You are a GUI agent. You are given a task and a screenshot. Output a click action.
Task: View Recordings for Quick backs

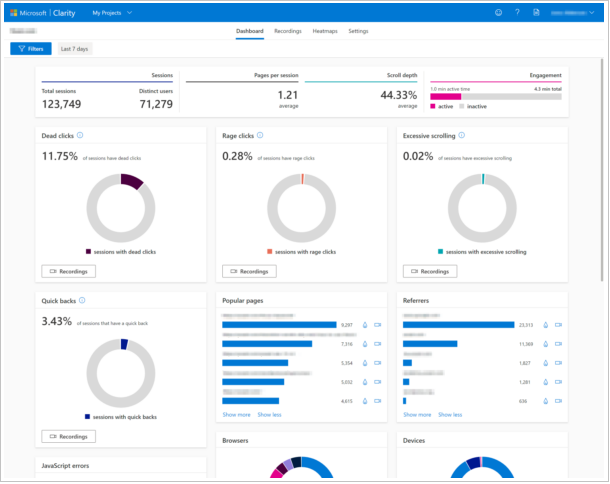point(68,437)
